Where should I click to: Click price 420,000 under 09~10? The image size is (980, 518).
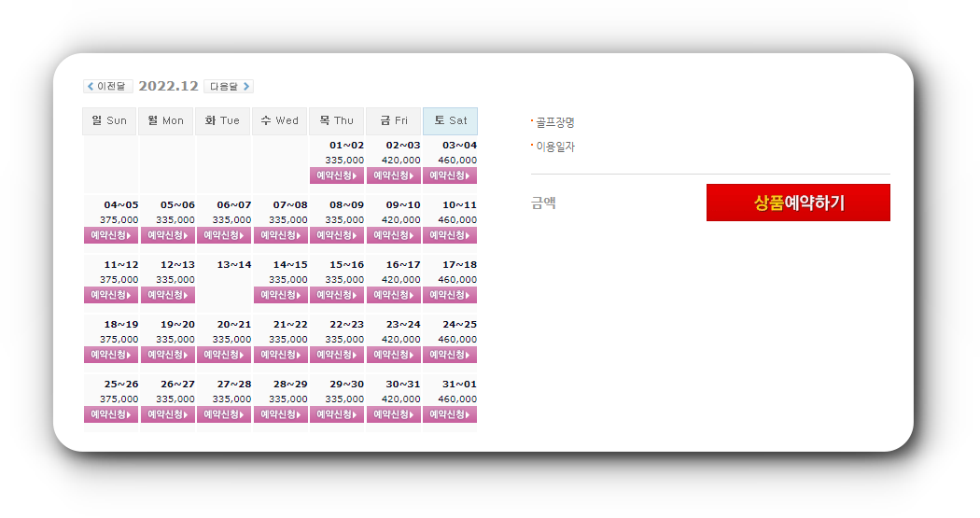click(x=400, y=220)
